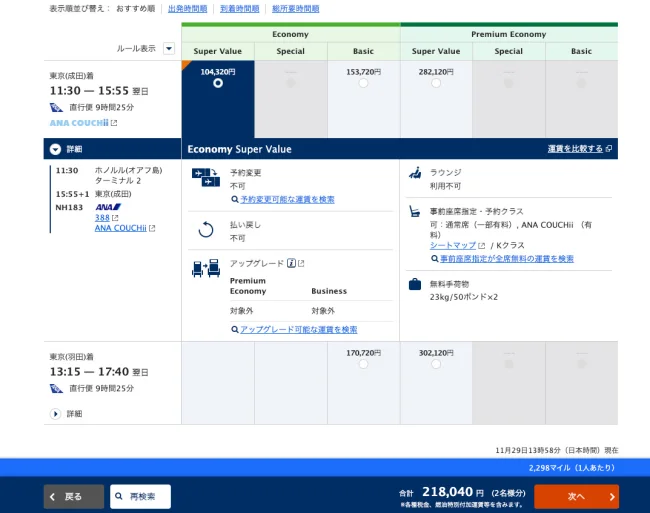
Task: Click the upgrade information 'i' icon
Action: 291,263
